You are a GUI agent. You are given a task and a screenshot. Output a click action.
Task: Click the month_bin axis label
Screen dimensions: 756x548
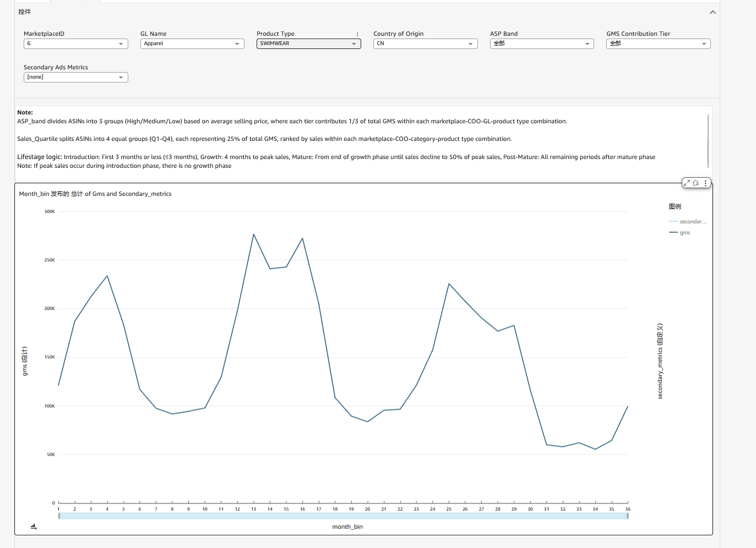pos(347,527)
